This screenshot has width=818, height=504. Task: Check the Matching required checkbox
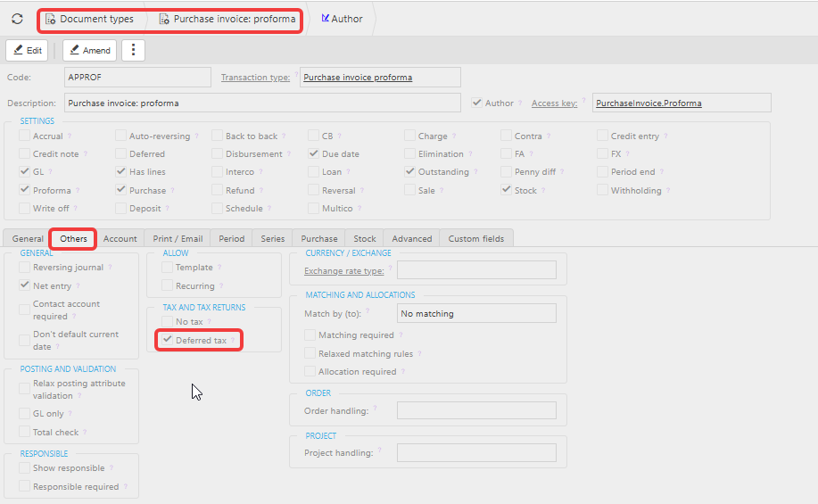click(310, 335)
